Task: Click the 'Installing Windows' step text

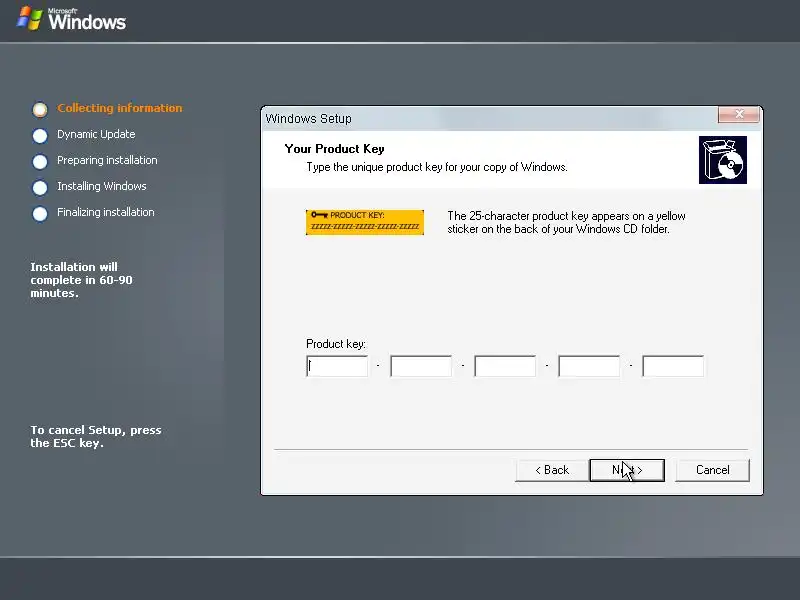Action: click(x=102, y=186)
